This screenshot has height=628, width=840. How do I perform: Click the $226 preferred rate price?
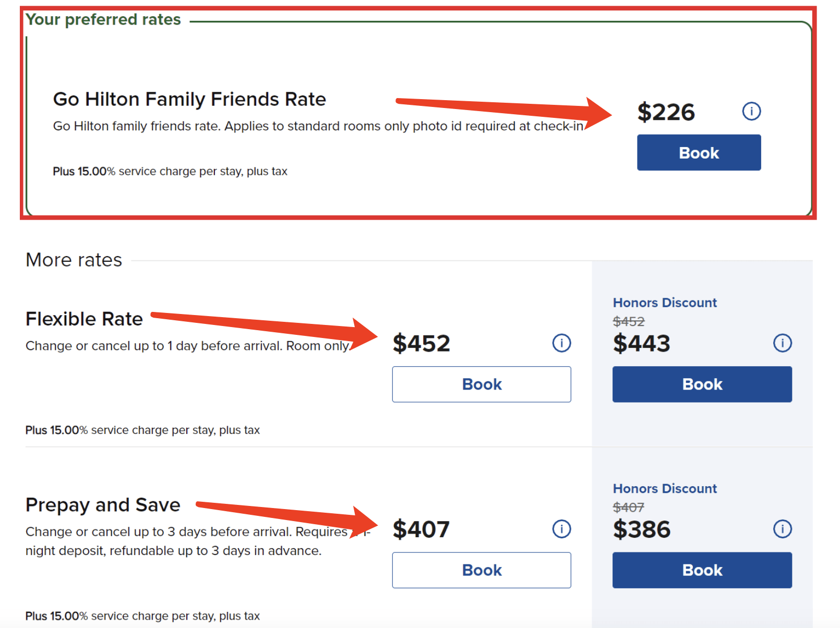(665, 111)
